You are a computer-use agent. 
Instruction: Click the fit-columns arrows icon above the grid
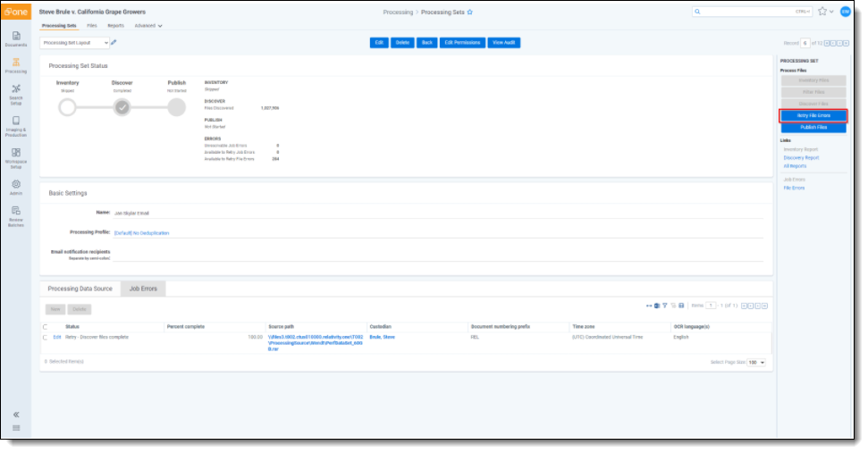click(x=649, y=306)
